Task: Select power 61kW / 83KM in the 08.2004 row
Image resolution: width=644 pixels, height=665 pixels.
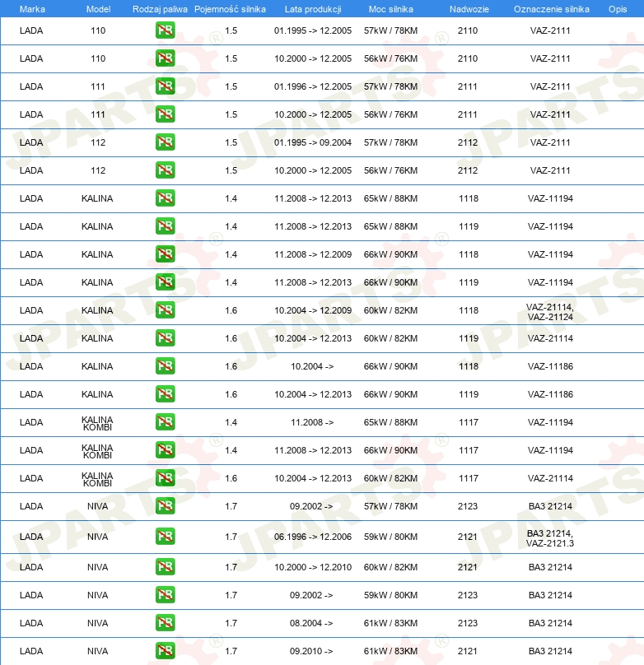Action: click(x=390, y=624)
